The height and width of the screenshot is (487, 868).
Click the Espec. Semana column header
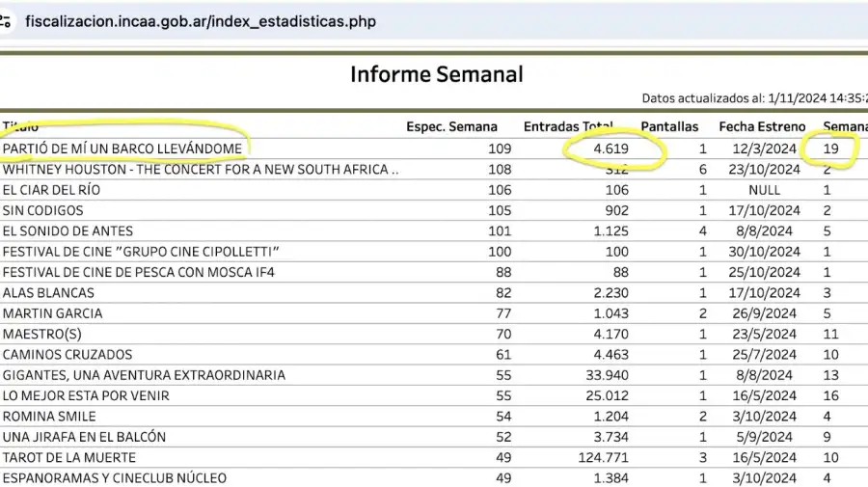tap(451, 126)
